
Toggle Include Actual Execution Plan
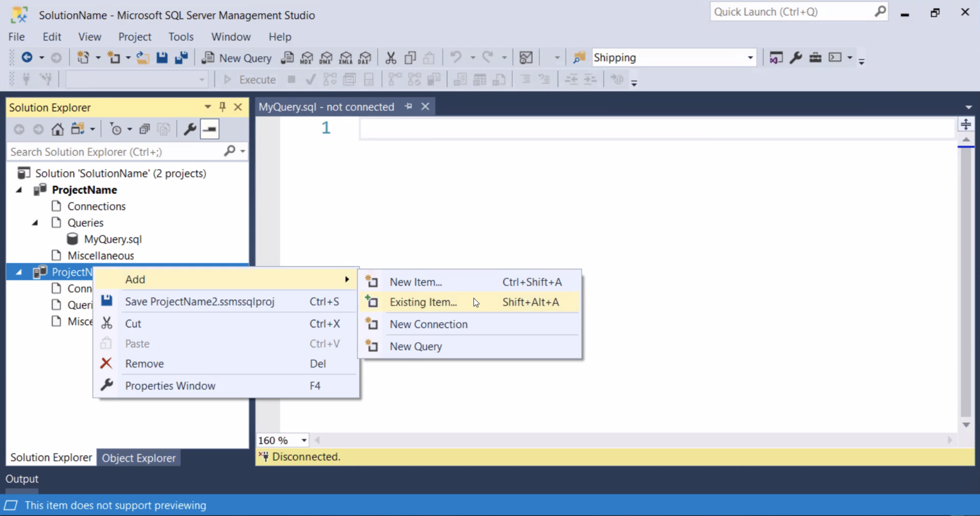click(395, 79)
